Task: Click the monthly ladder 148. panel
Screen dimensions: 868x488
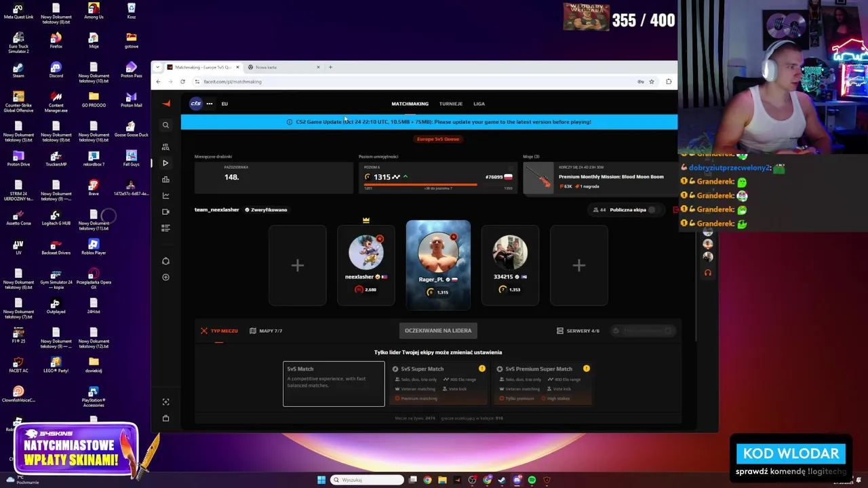Action: tap(273, 178)
